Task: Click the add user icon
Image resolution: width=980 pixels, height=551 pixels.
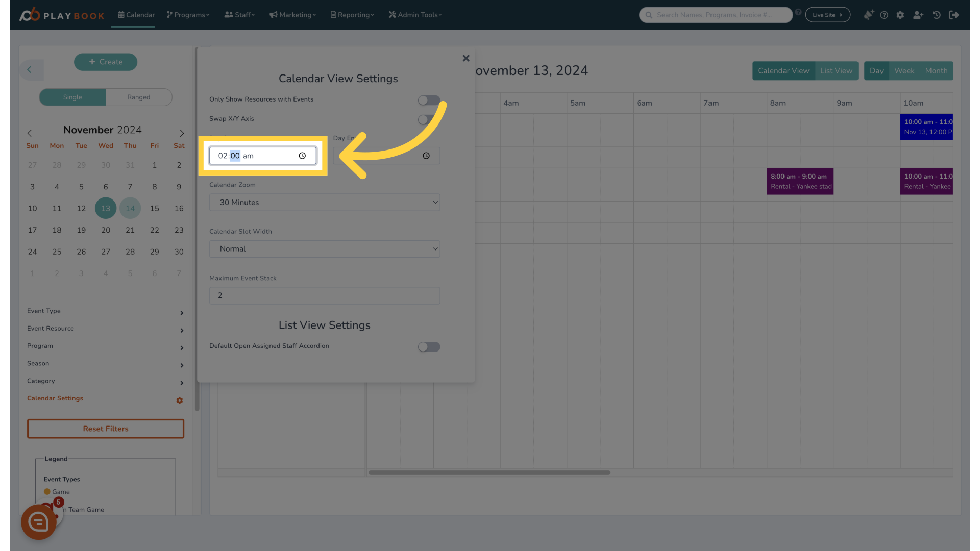Action: tap(918, 15)
